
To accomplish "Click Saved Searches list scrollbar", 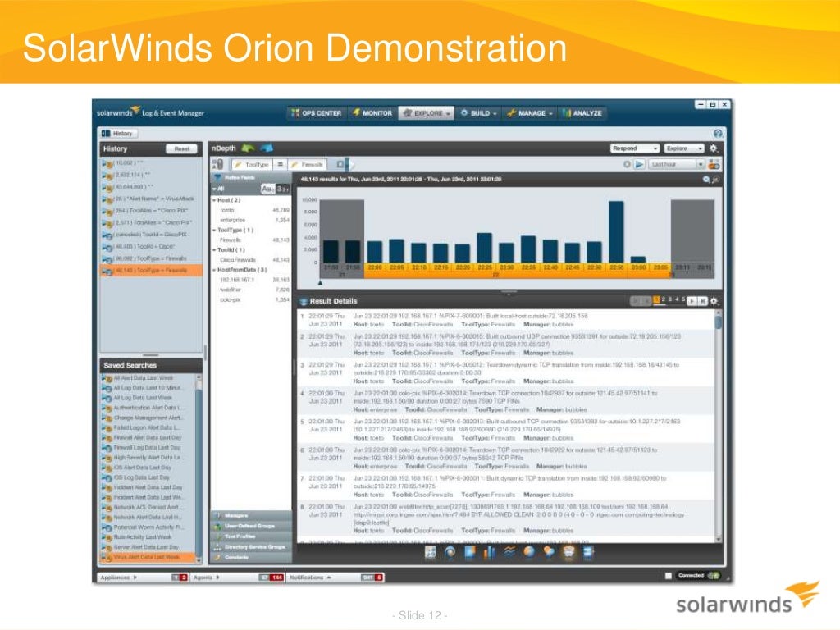I will [199, 468].
